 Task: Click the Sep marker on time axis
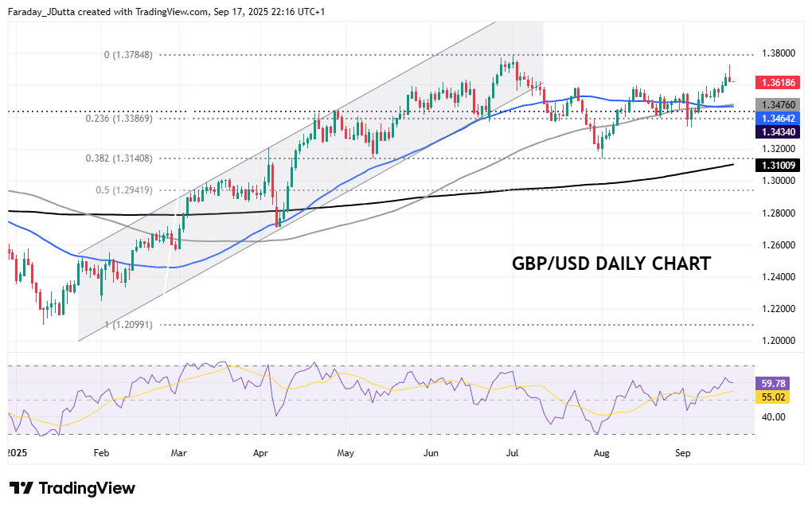pyautogui.click(x=682, y=451)
